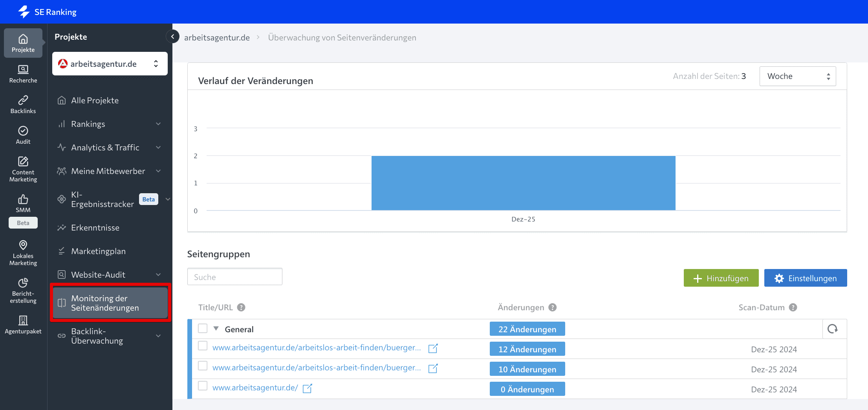
Task: Open the Audit section
Action: tap(23, 135)
